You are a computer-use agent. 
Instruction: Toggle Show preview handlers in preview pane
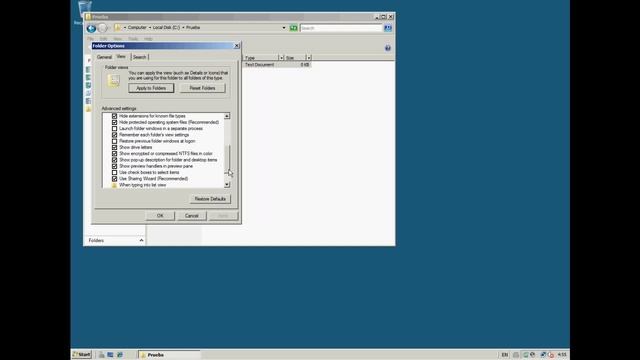114,166
